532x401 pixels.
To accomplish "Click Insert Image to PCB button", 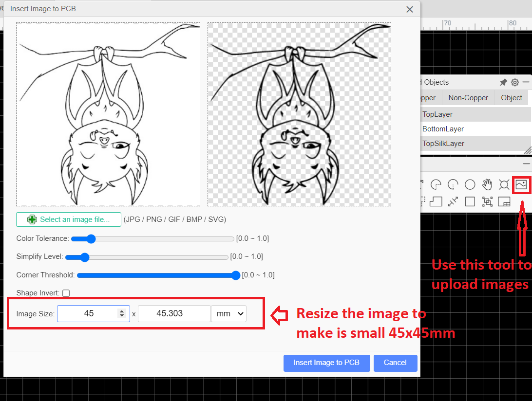I will (327, 363).
